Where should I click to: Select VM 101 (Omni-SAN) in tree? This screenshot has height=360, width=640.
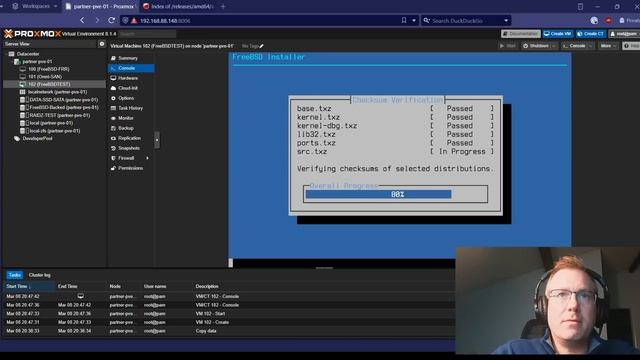coord(45,77)
